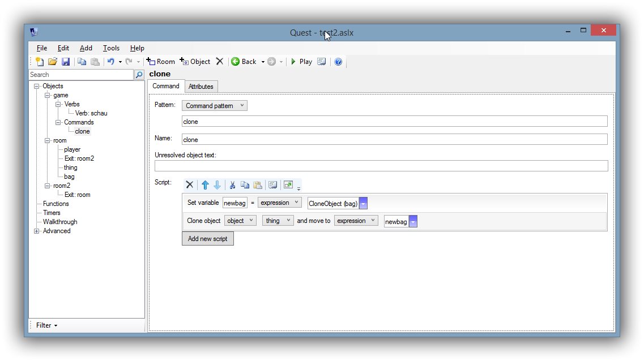644x361 pixels.
Task: Click the Add Room toolbar button
Action: point(161,62)
